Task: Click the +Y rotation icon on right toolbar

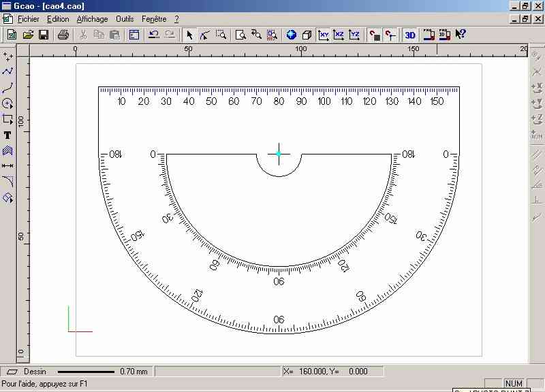Action: tap(537, 103)
